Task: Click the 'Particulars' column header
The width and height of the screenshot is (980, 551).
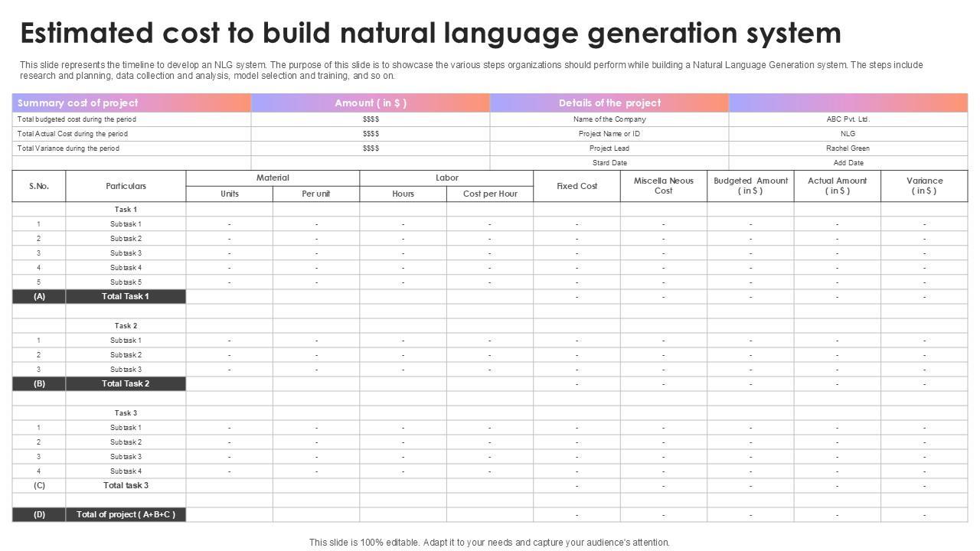Action: 126,186
